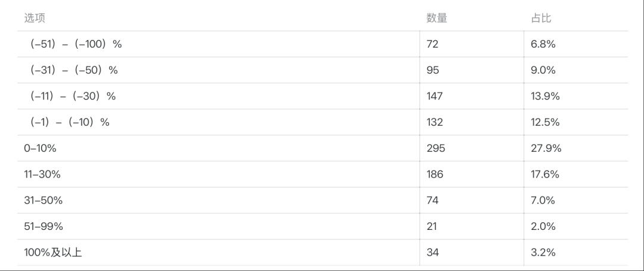
Task: Select the (-51) – (-100) % option row
Action: coord(75,44)
